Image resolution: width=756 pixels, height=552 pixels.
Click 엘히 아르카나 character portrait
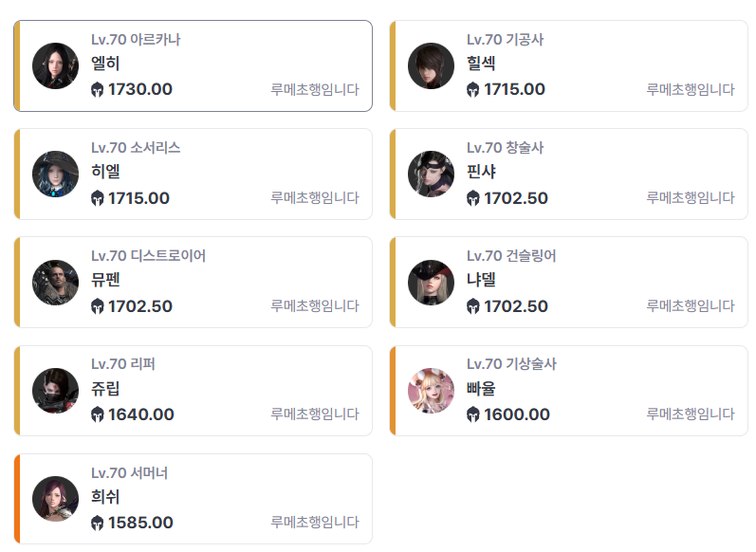click(55, 66)
